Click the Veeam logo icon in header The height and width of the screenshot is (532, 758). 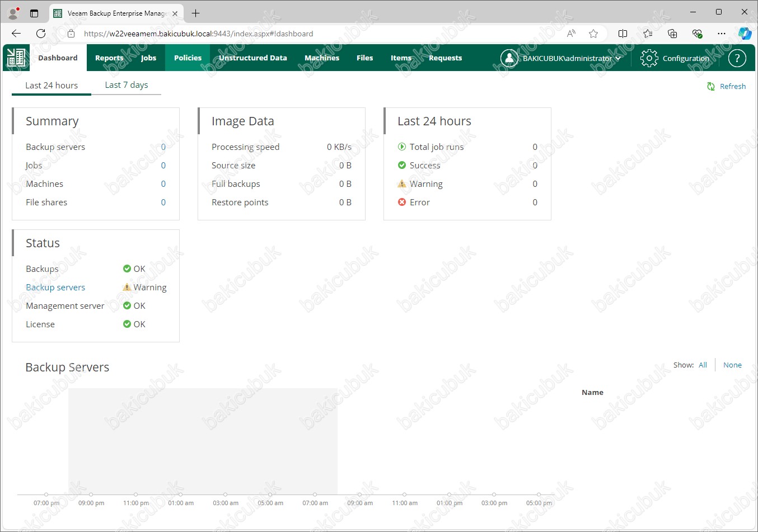pos(16,58)
